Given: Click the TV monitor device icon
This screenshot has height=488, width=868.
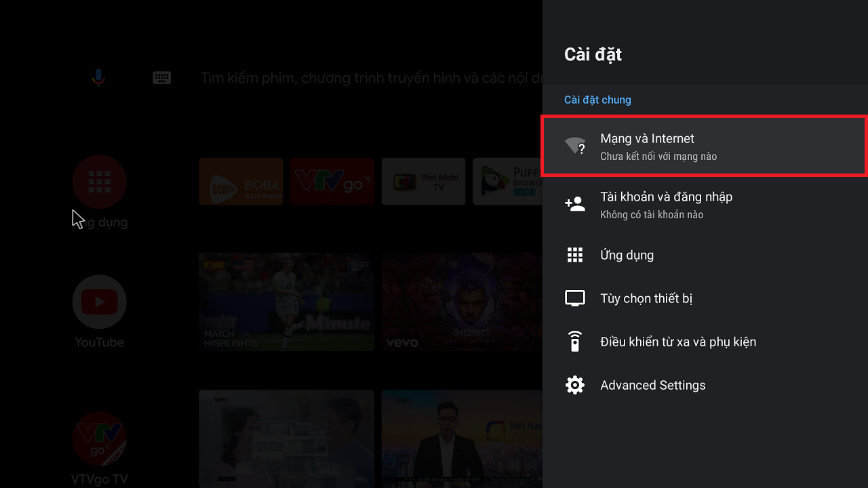Looking at the screenshot, I should point(575,298).
